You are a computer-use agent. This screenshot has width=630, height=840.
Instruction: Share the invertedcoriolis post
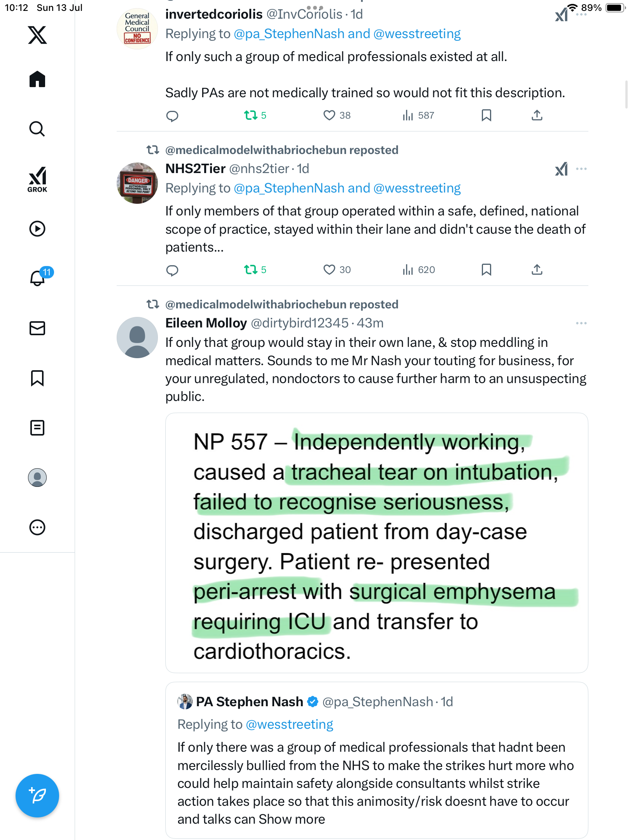point(537,115)
